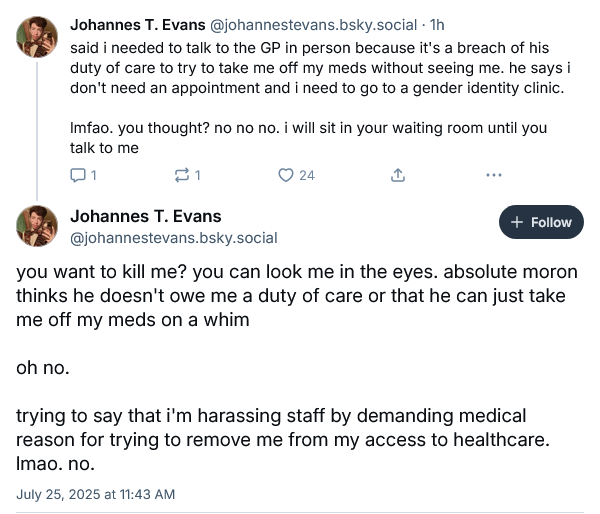The image size is (600, 514).
Task: Click the like count 24
Action: point(306,175)
